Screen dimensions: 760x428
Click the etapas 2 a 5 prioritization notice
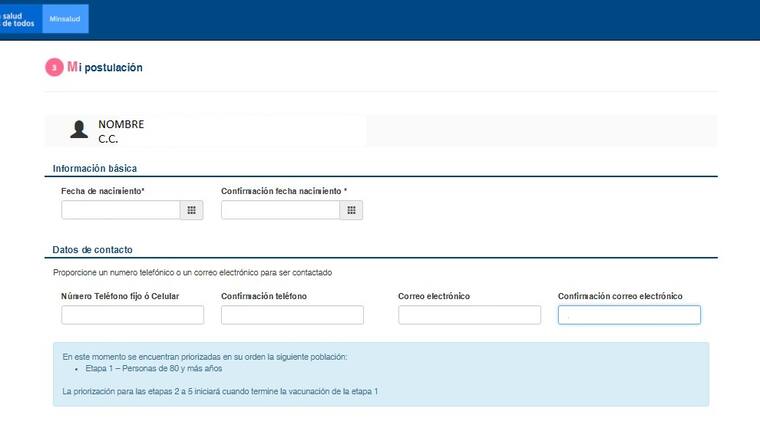pyautogui.click(x=220, y=390)
